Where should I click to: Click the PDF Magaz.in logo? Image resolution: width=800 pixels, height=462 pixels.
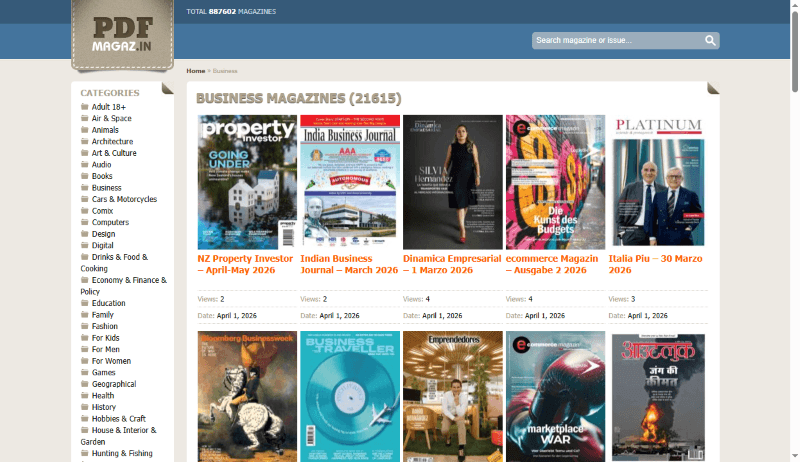(x=122, y=35)
